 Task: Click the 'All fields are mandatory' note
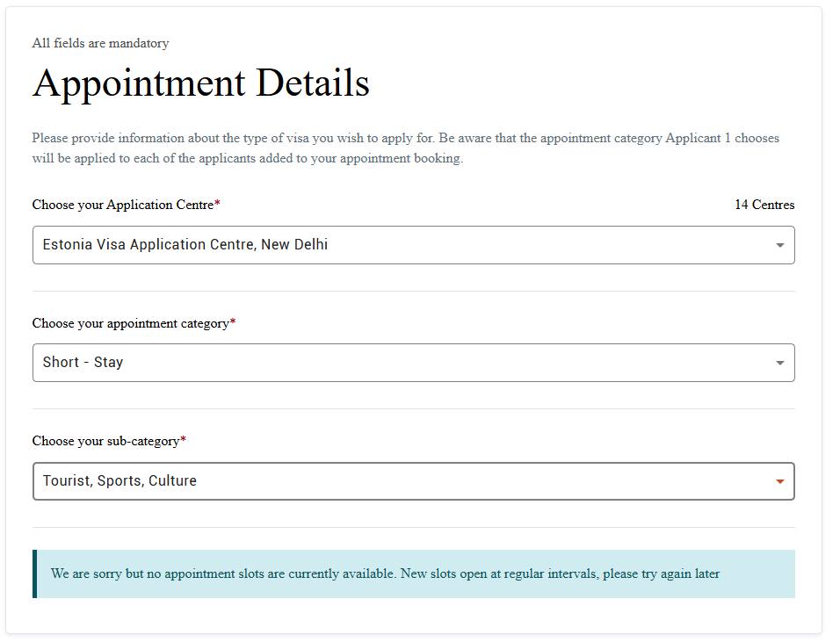(x=100, y=43)
